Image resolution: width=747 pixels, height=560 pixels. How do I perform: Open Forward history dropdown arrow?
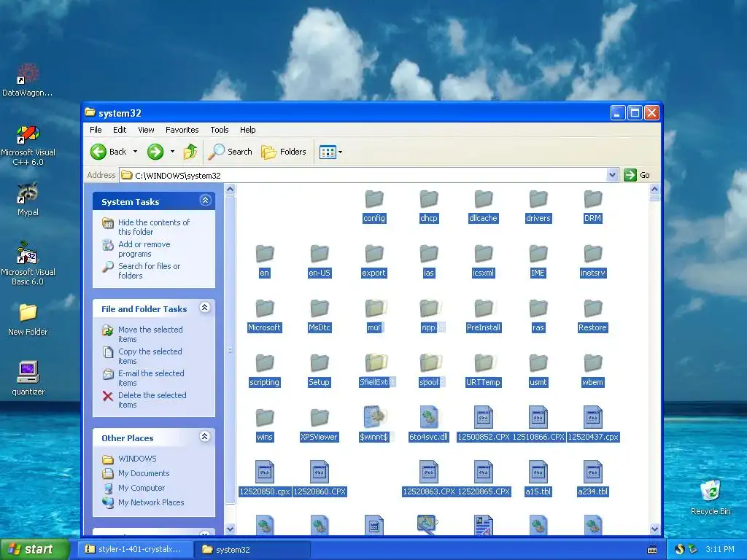pos(172,152)
